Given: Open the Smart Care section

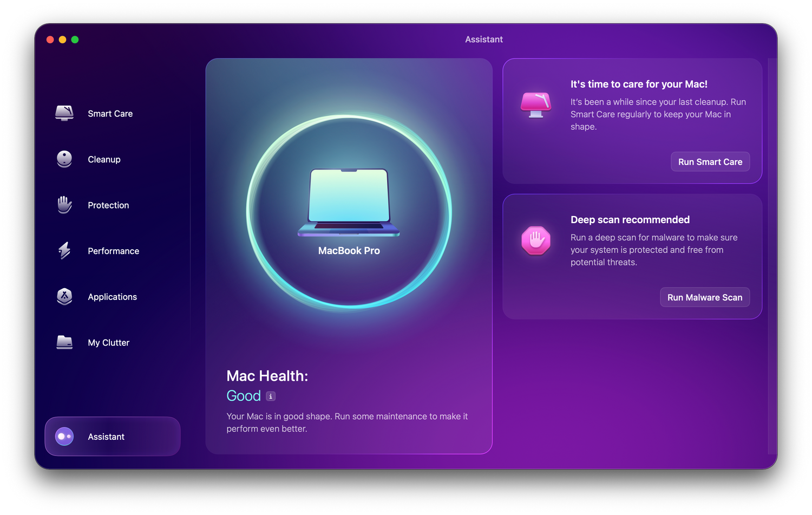Looking at the screenshot, I should tap(113, 114).
